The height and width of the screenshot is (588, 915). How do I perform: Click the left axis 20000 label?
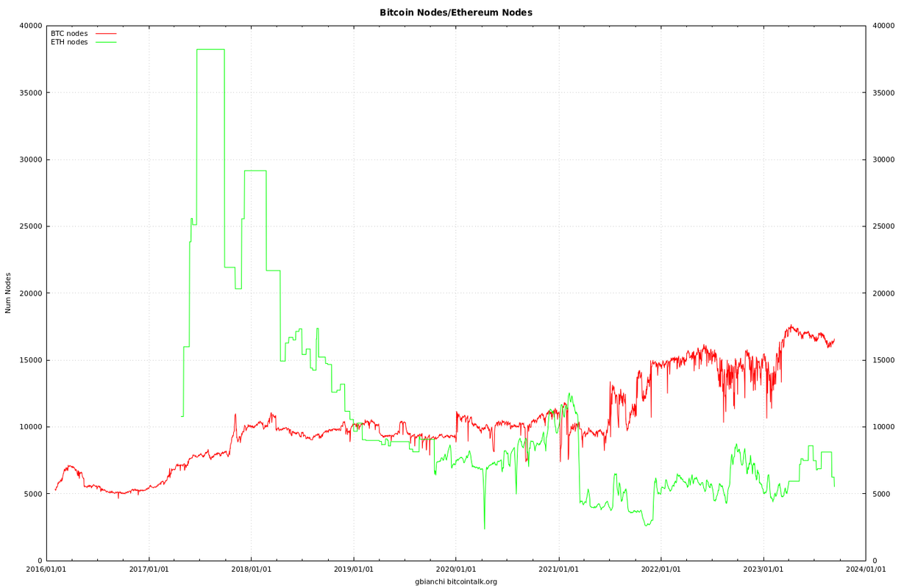click(30, 293)
